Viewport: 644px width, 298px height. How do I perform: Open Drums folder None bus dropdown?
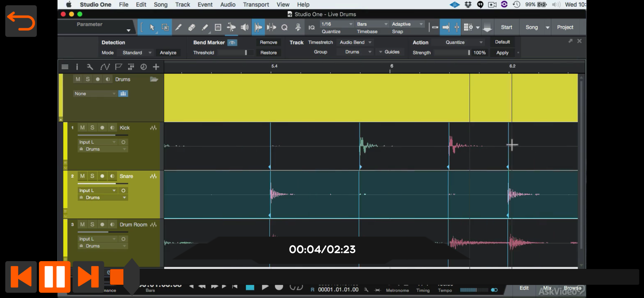[x=95, y=94]
